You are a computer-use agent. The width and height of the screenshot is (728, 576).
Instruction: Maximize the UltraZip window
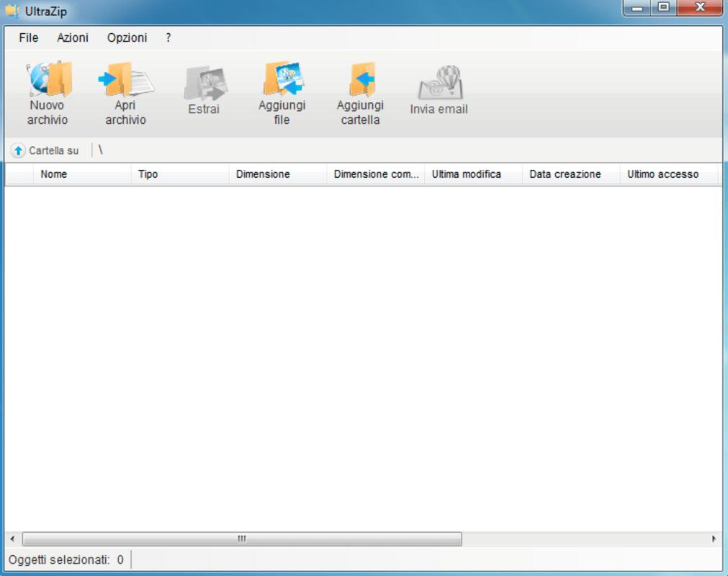click(664, 8)
